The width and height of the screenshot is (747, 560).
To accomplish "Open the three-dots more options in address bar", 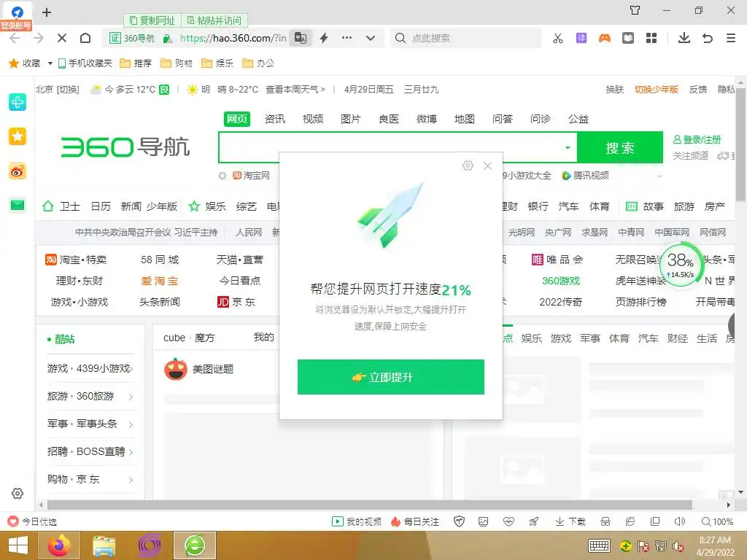I will coord(347,38).
